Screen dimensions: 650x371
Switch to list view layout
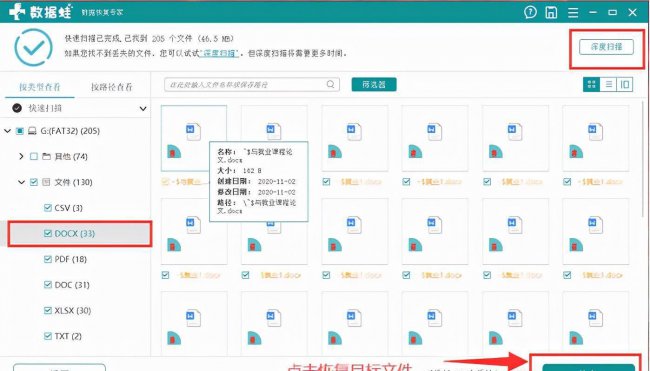tap(609, 85)
